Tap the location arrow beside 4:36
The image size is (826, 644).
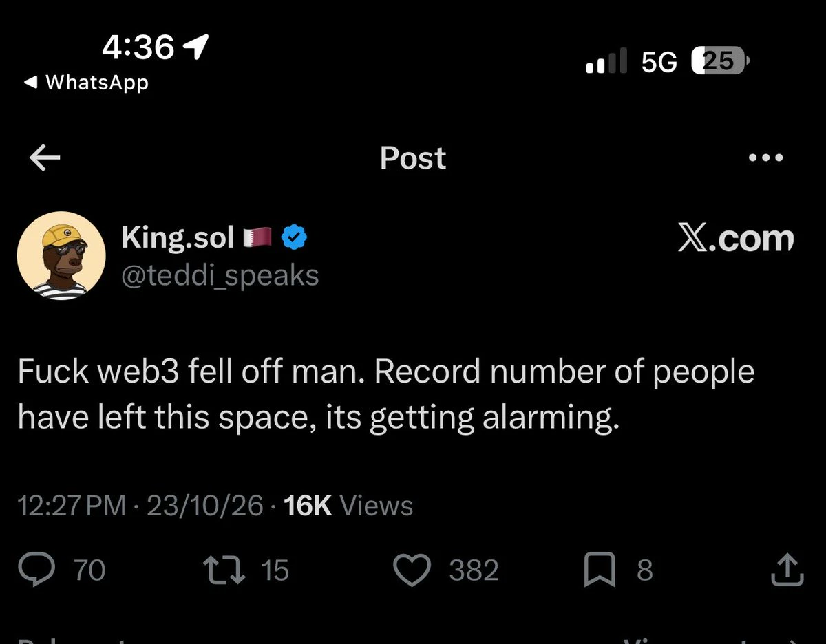tap(196, 47)
